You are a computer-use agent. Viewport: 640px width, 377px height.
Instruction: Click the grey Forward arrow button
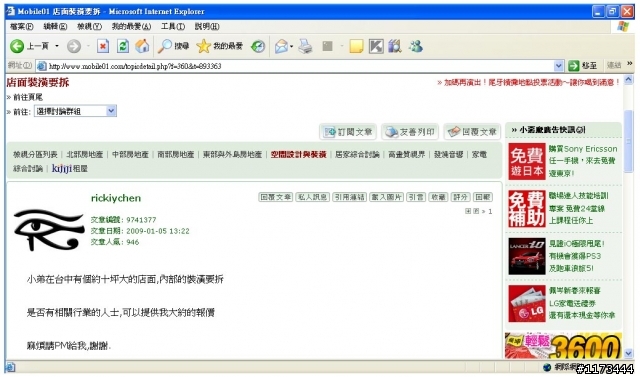click(74, 46)
